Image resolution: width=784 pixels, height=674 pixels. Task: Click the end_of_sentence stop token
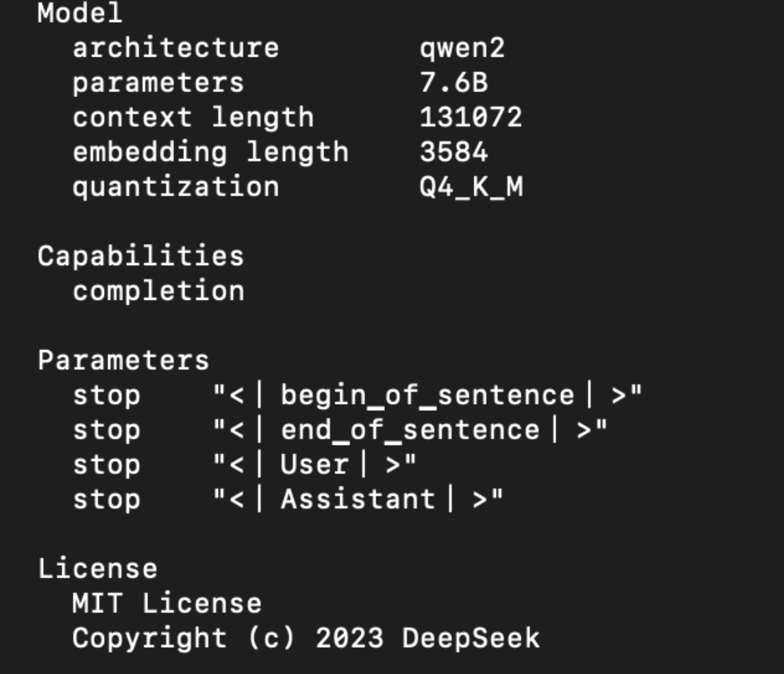[410, 430]
